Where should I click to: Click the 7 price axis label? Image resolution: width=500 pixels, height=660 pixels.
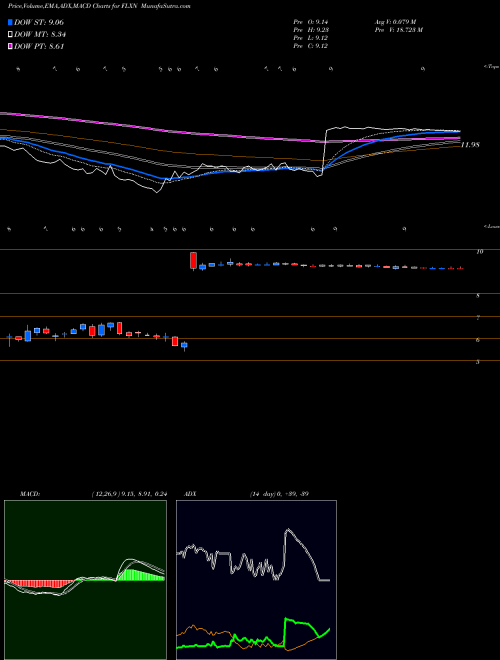pos(478,318)
